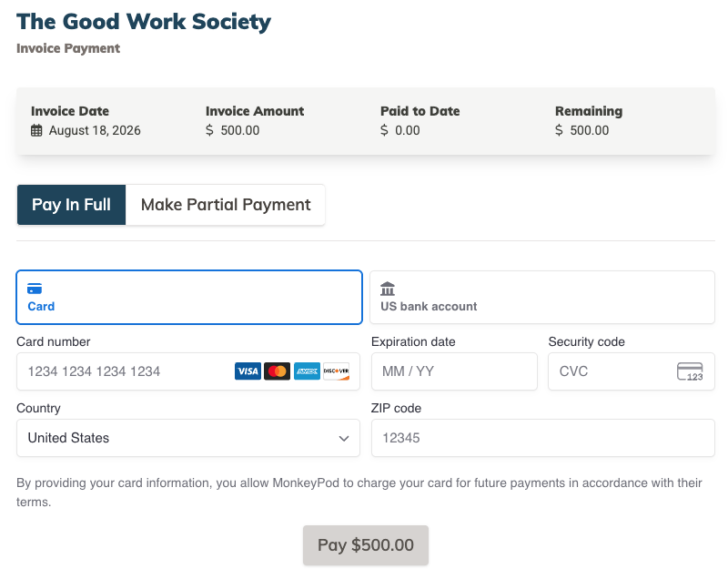Click the bank building icon
728x569 pixels.
pyautogui.click(x=388, y=289)
